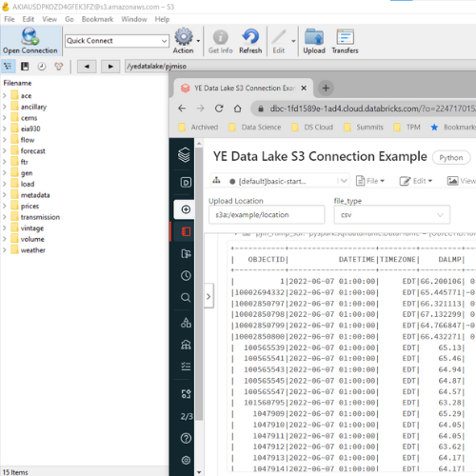The width and height of the screenshot is (476, 476).
Task: Expand the forecast folder
Action: (5, 150)
